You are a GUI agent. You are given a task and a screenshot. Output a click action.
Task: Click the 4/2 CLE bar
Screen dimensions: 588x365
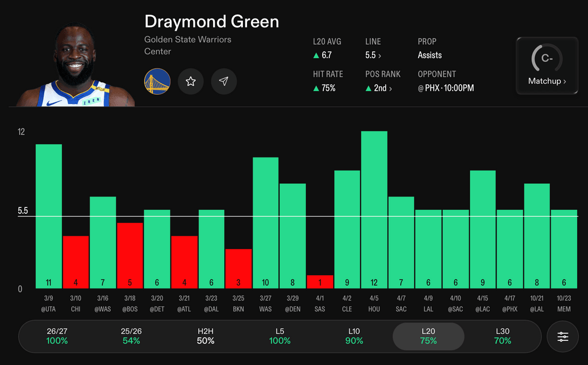pyautogui.click(x=347, y=229)
